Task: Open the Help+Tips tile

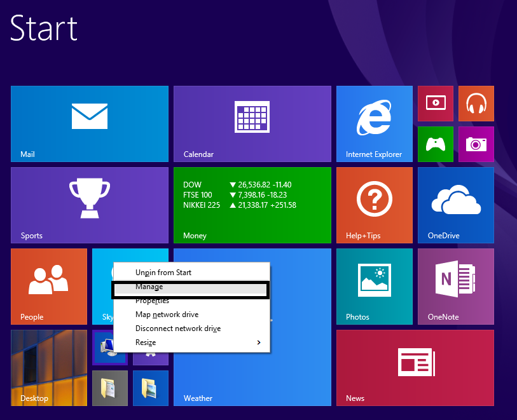Action: 374,205
